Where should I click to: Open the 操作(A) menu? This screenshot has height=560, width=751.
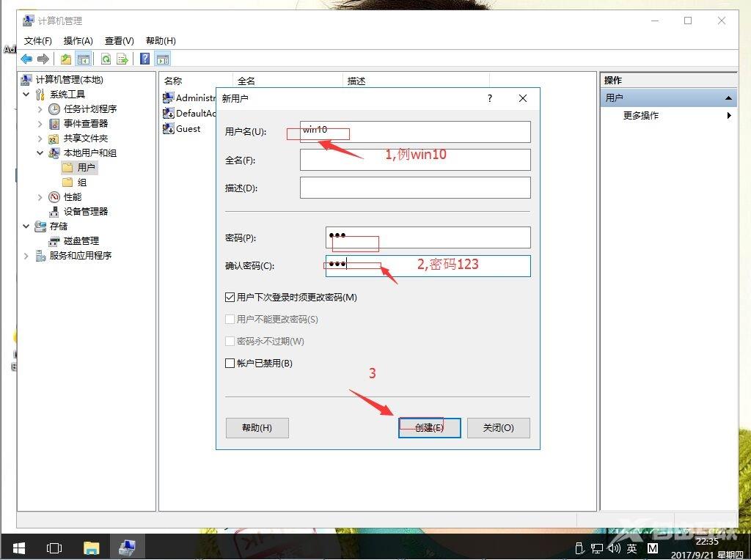78,41
